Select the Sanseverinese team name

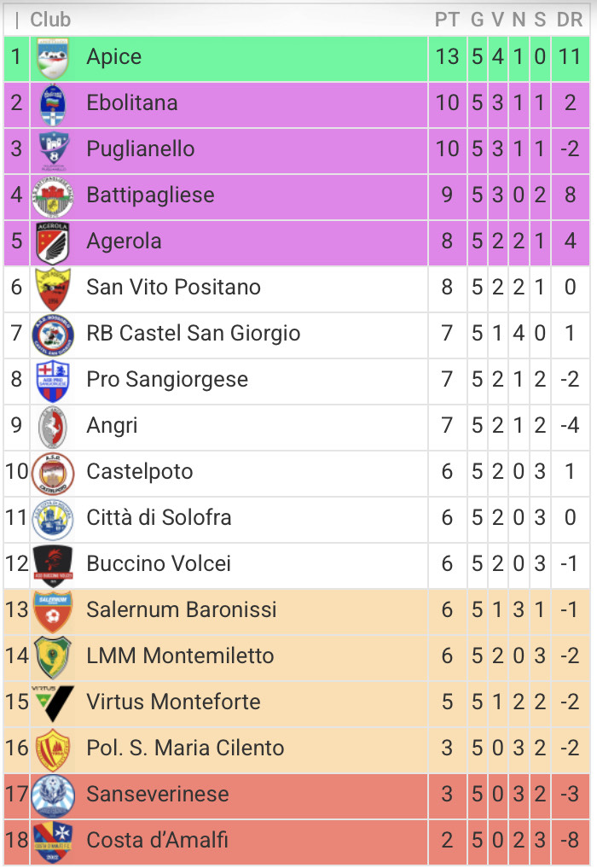point(158,795)
